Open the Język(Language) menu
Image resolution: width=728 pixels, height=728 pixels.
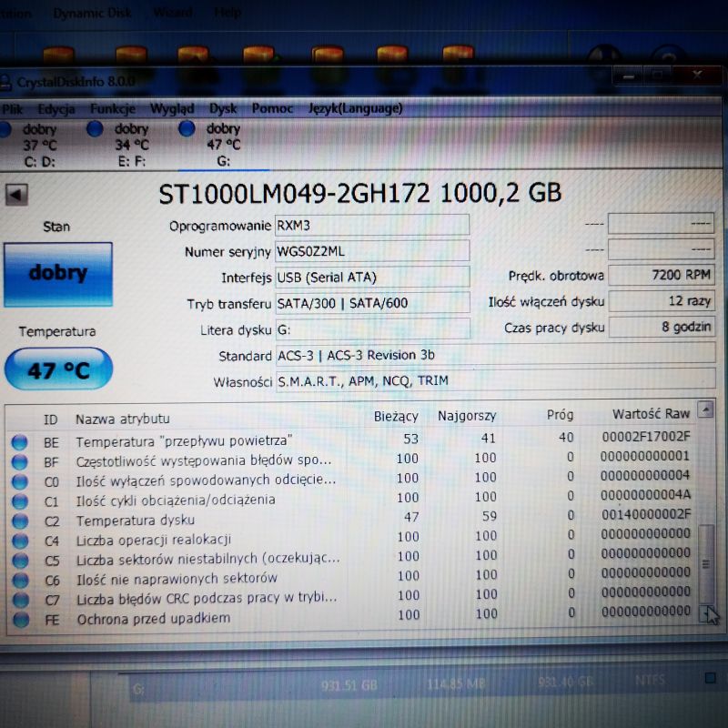click(x=356, y=108)
